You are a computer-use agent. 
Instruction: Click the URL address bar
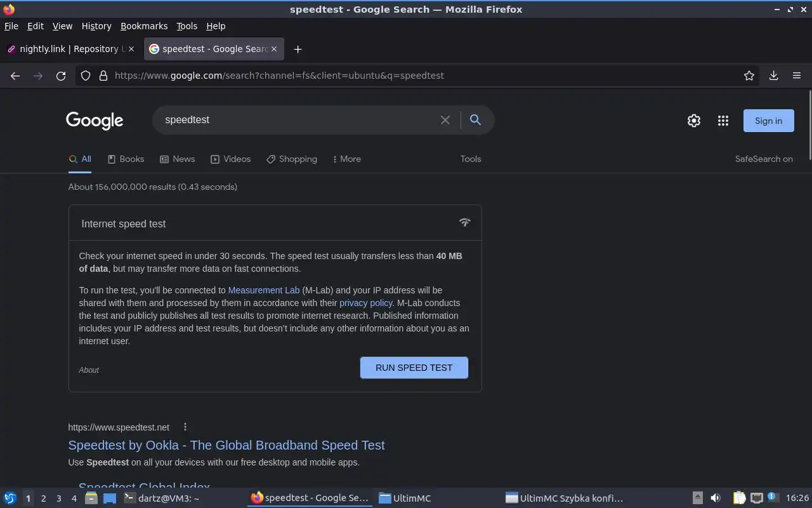pos(419,76)
